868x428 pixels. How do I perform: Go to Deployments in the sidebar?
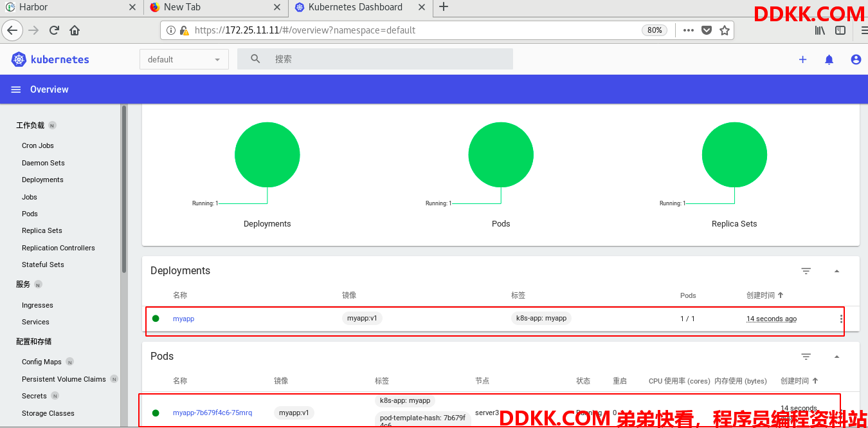coord(42,180)
